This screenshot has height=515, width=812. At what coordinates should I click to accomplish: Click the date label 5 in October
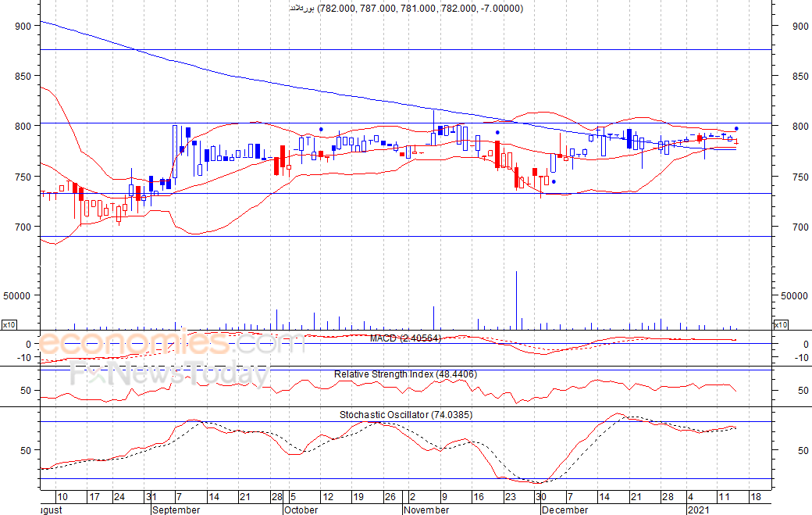pos(293,497)
